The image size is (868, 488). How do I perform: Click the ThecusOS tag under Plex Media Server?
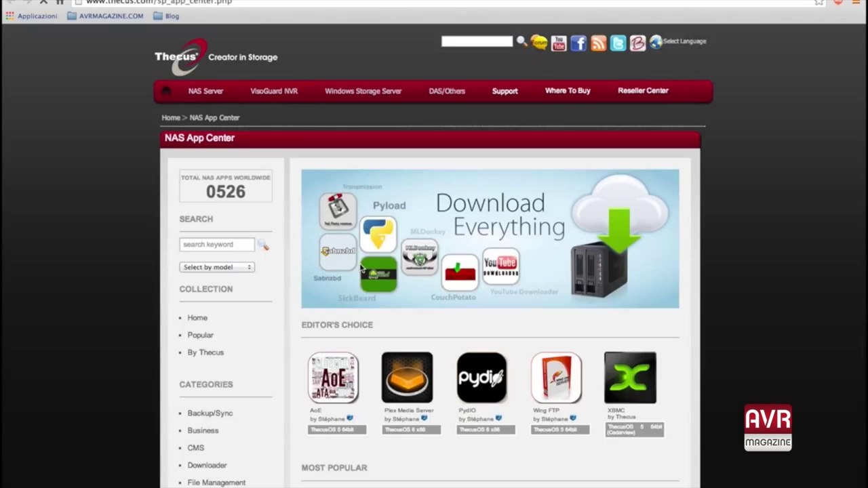(412, 430)
